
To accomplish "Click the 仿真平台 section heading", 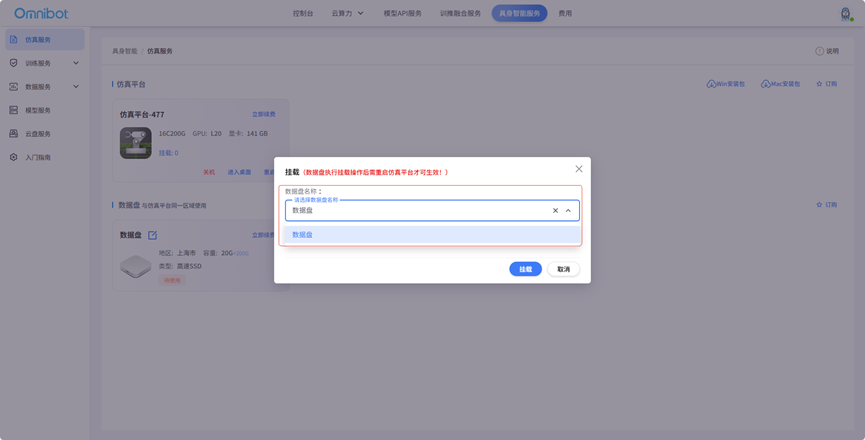I will click(131, 84).
